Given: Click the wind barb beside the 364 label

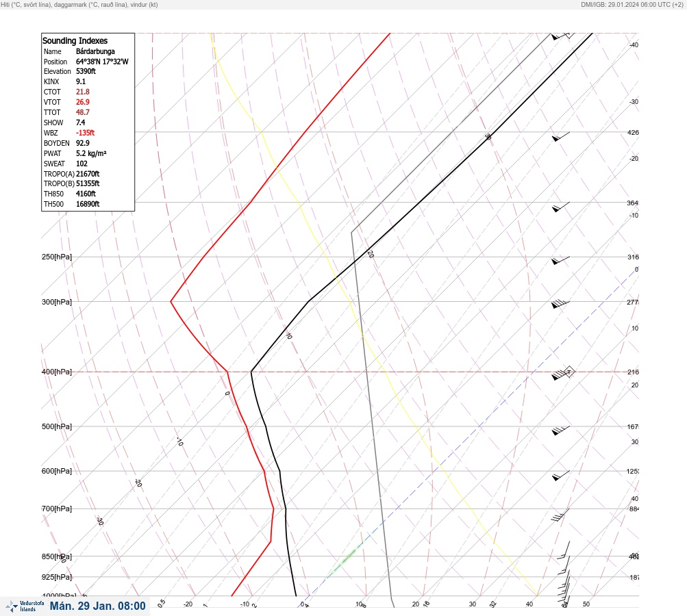Looking at the screenshot, I should 560,207.
